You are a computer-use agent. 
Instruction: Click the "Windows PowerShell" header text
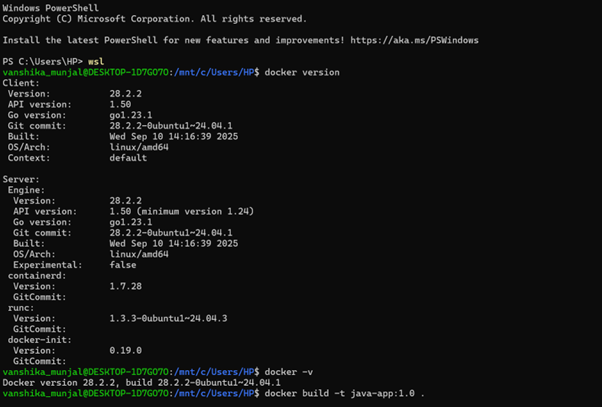click(x=50, y=8)
